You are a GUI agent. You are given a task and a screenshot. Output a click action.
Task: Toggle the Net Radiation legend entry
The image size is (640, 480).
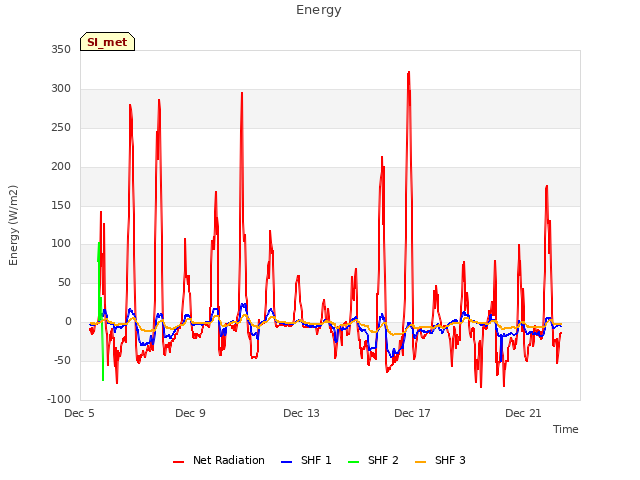(x=219, y=460)
